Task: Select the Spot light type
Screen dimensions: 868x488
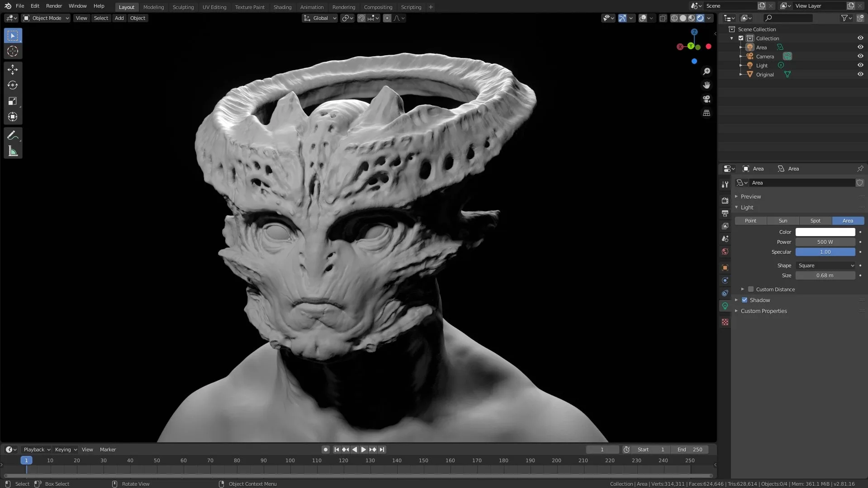Action: coord(816,221)
